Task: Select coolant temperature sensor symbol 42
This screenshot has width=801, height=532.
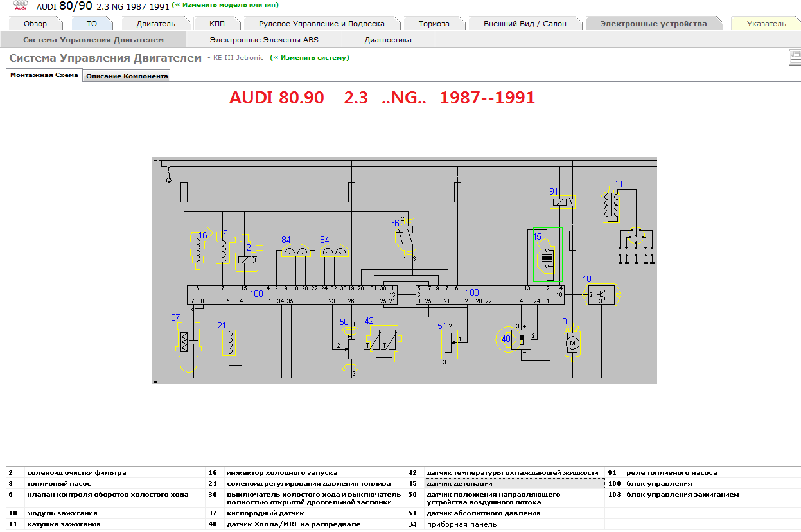Action: [x=382, y=339]
